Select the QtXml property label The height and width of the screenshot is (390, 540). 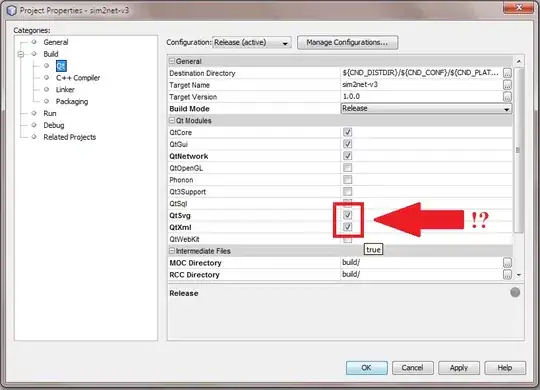[180, 227]
